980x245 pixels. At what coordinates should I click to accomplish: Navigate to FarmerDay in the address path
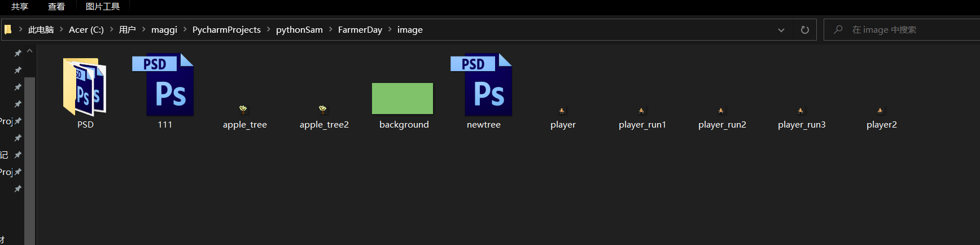[x=360, y=30]
